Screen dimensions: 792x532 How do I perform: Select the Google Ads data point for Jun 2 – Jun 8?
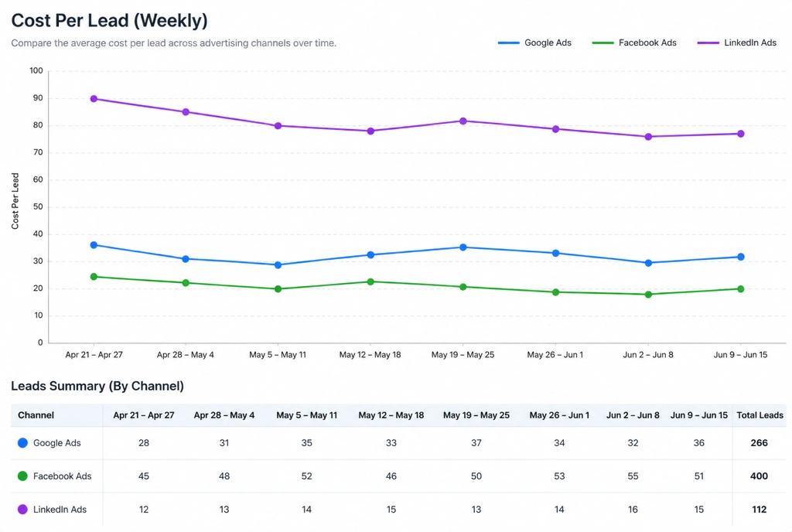649,263
